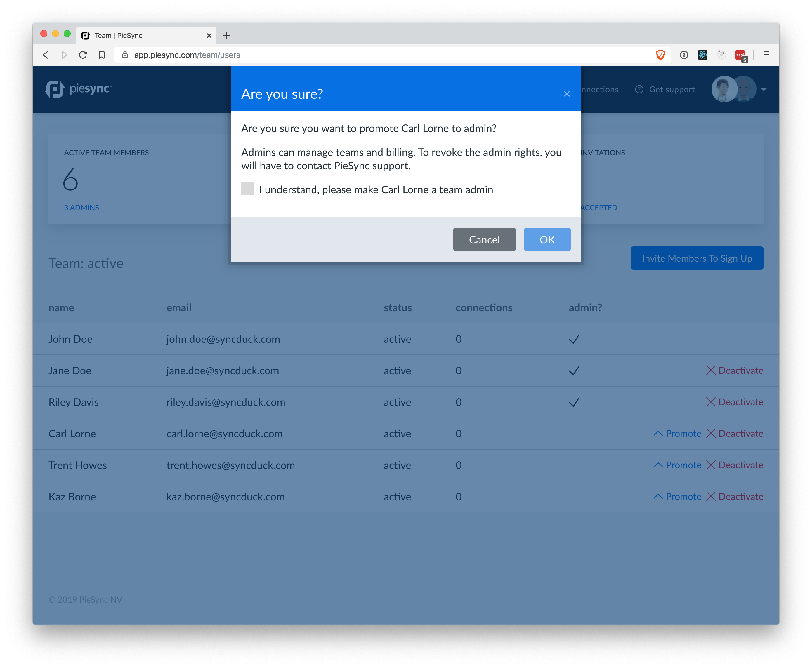Click the Connections nav item behind dialog
Image resolution: width=812 pixels, height=668 pixels.
600,90
